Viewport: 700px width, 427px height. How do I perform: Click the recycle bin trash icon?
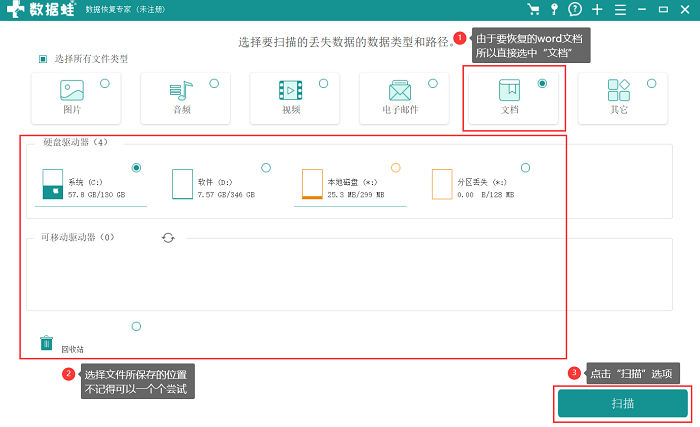click(46, 343)
